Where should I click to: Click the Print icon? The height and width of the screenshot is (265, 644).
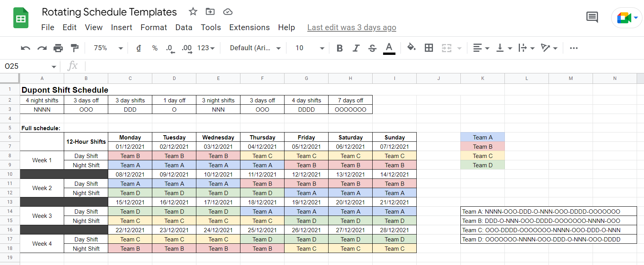pos(58,48)
